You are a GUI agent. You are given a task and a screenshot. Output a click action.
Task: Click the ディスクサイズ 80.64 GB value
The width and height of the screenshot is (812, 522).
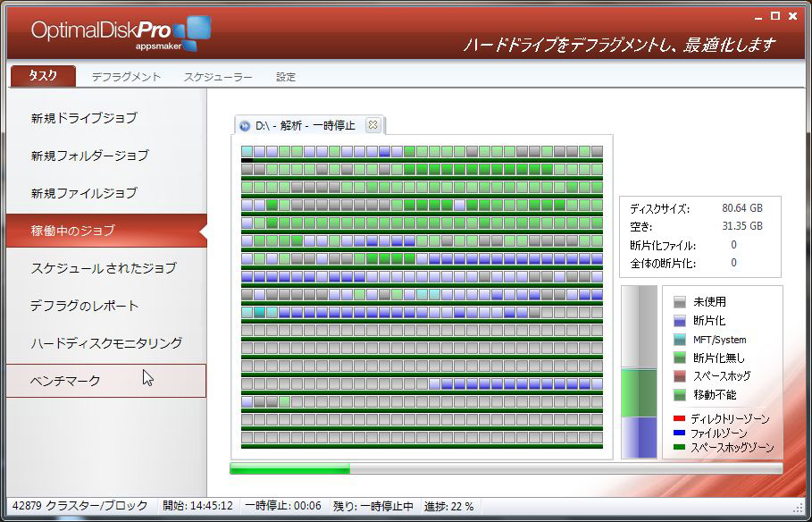point(742,208)
